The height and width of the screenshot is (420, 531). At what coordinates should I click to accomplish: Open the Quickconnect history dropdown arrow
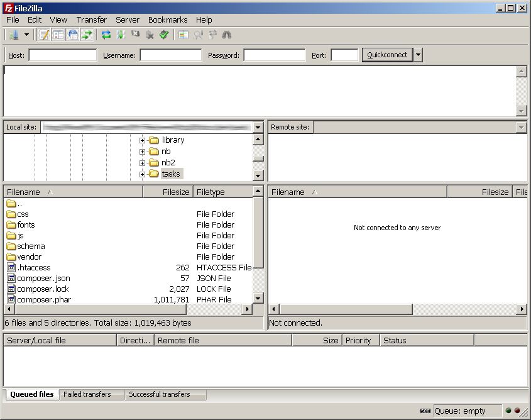pyautogui.click(x=419, y=55)
